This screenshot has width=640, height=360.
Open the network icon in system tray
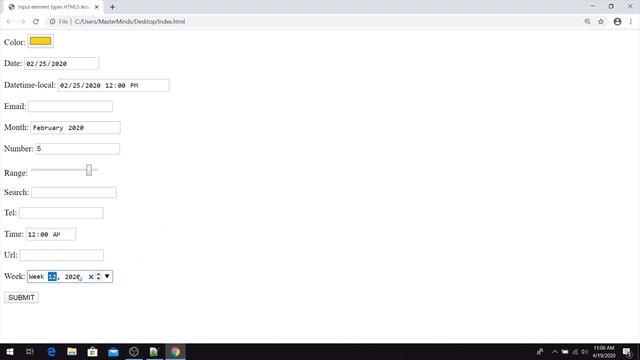(x=575, y=351)
